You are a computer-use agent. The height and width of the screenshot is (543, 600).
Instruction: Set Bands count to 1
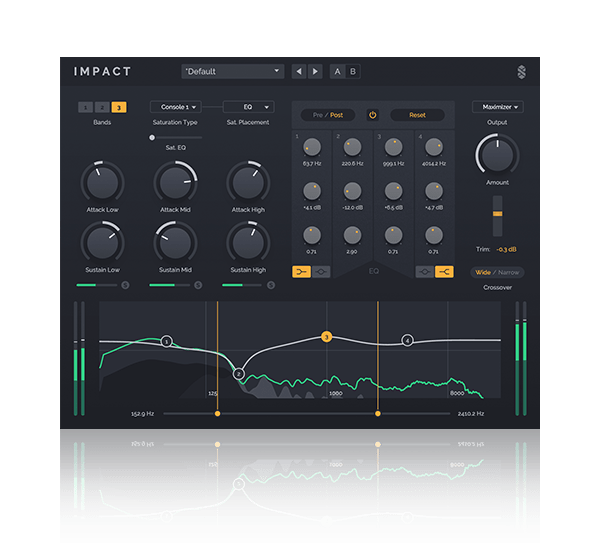click(x=85, y=107)
